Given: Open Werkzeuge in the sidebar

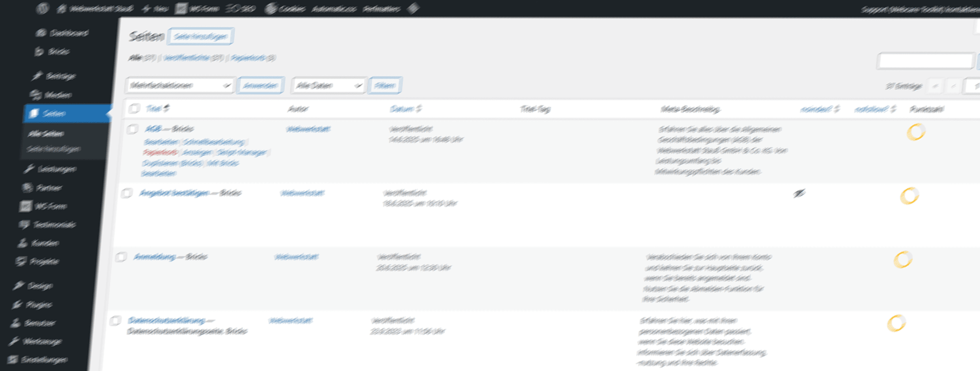Looking at the screenshot, I should pyautogui.click(x=35, y=341).
